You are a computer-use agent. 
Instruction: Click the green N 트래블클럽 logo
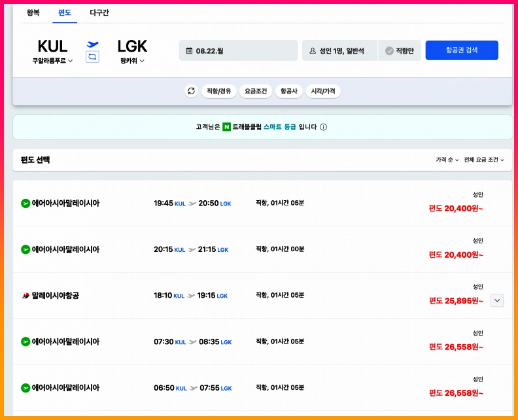[x=226, y=127]
